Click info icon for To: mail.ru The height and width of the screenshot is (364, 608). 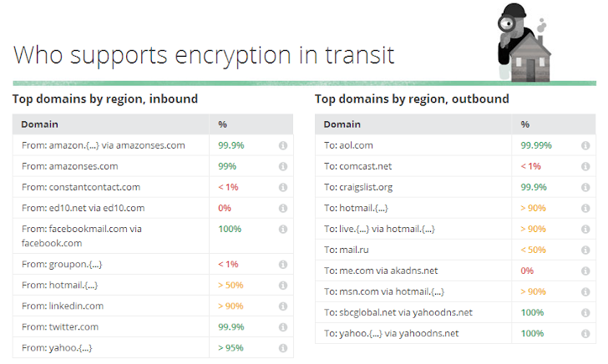pyautogui.click(x=585, y=250)
